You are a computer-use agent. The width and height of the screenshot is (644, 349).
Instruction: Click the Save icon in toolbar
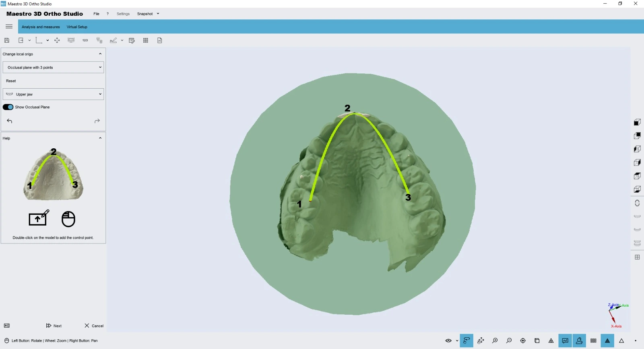(7, 40)
